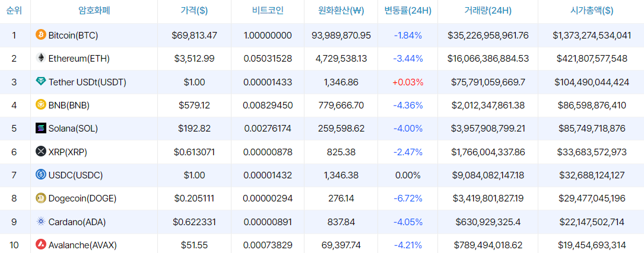
Task: Select Solana market cap $85,749,718,876
Action: (592, 129)
